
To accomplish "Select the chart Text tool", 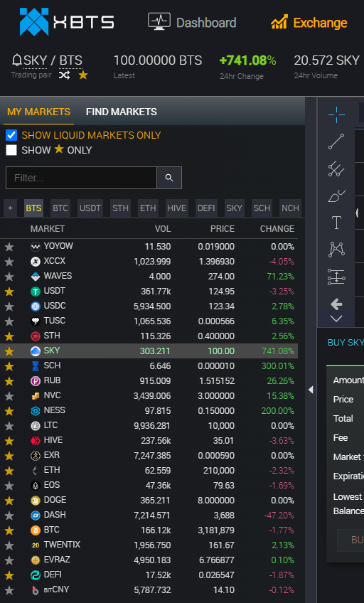I will 336,223.
